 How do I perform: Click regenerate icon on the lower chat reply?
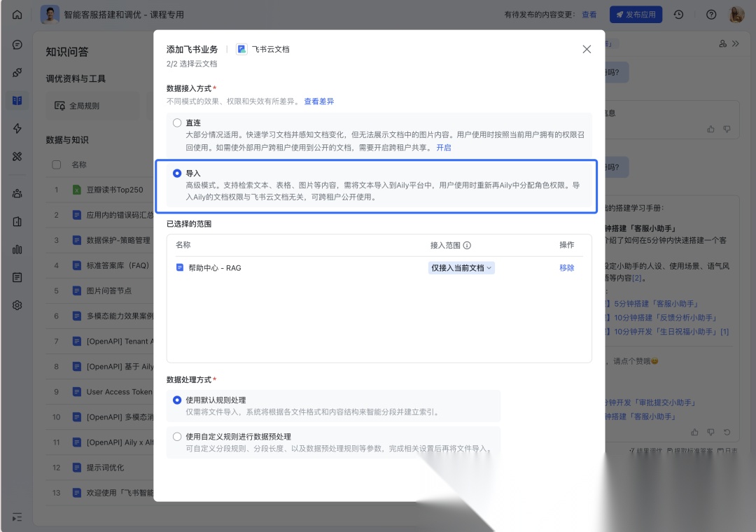(727, 432)
